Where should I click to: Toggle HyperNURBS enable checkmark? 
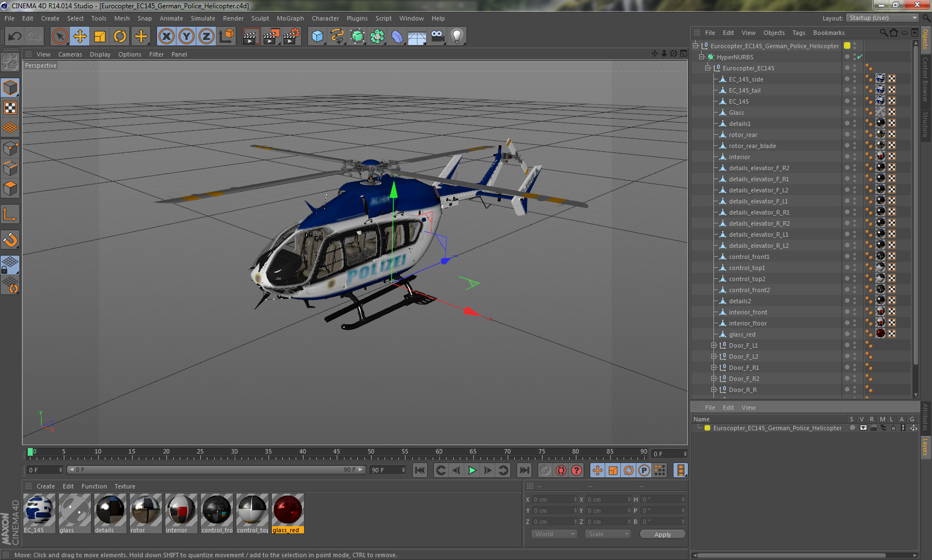click(860, 57)
